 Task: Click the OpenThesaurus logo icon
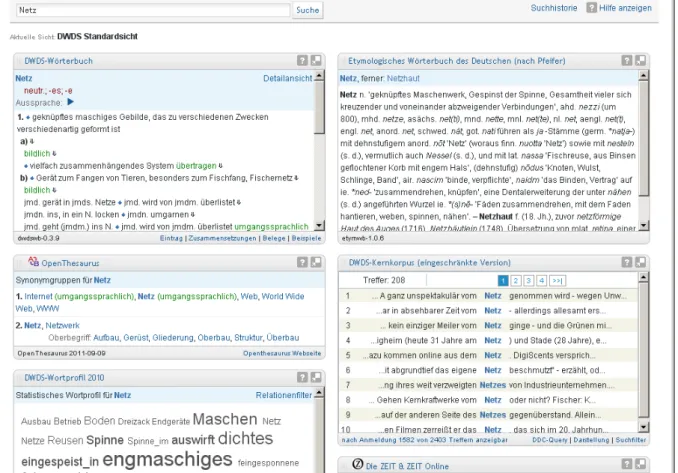pos(33,262)
